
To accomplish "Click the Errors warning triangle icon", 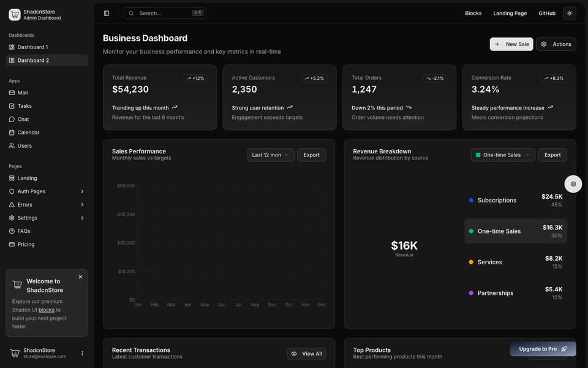I will click(x=12, y=204).
